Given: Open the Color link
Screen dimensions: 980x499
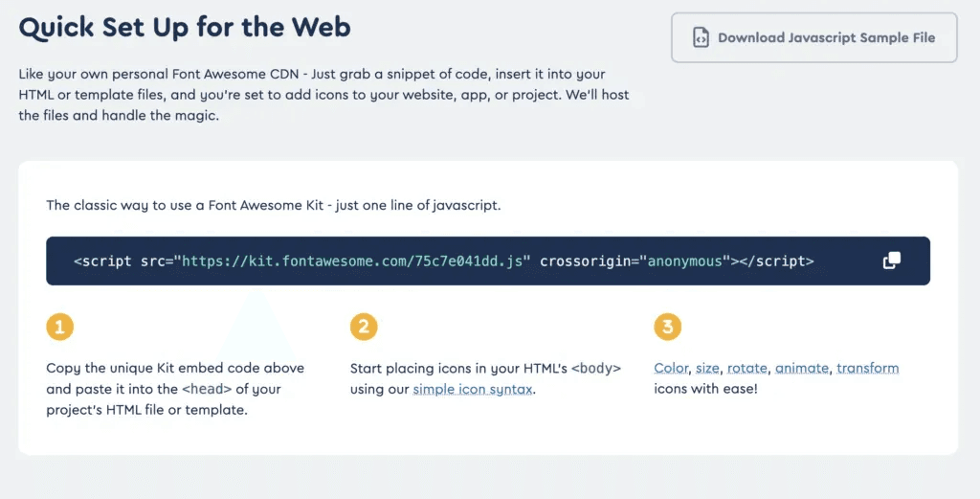Looking at the screenshot, I should point(671,369).
